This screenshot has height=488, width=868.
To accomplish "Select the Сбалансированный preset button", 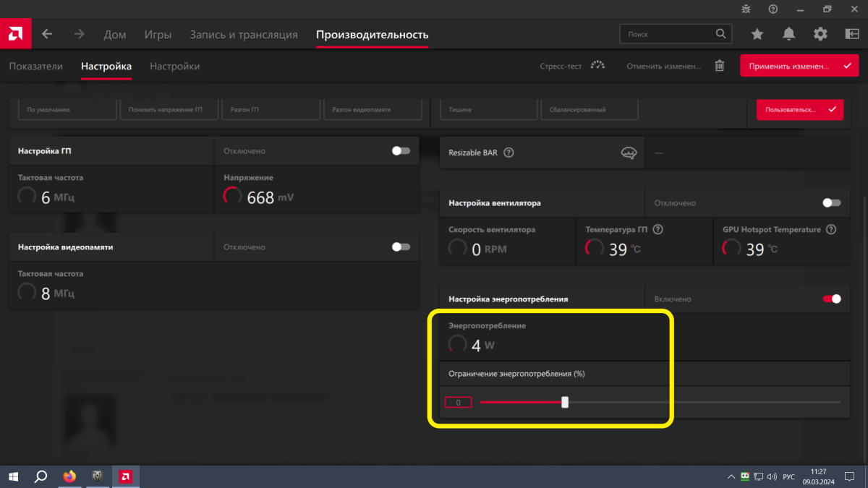I will [x=590, y=110].
